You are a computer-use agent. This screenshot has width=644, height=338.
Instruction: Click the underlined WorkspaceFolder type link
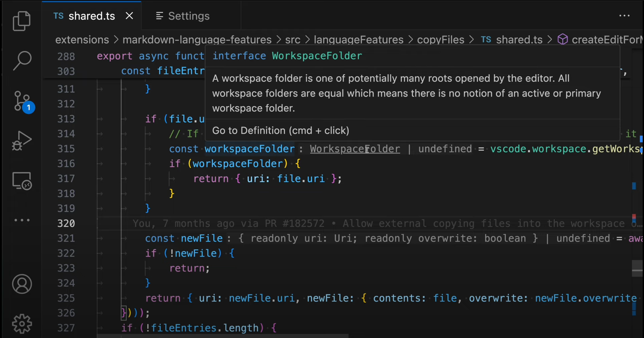tap(355, 149)
